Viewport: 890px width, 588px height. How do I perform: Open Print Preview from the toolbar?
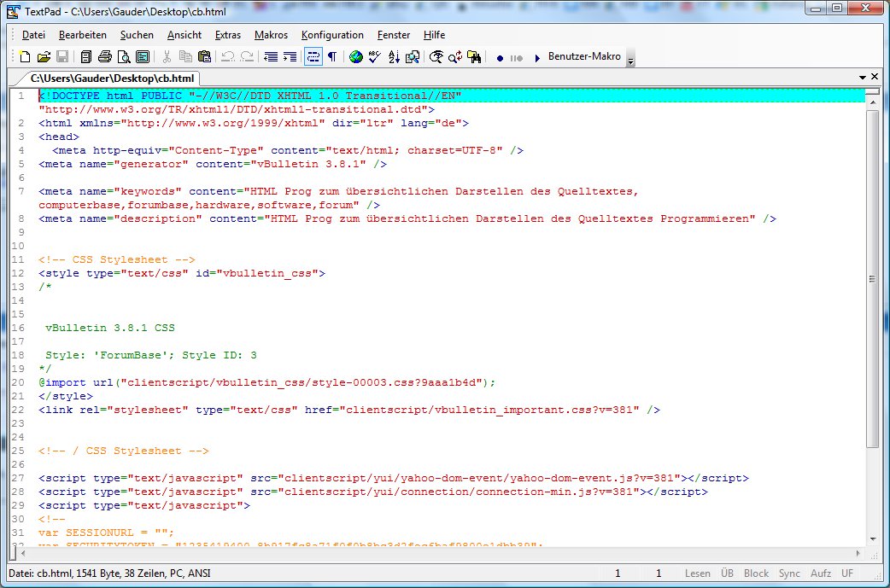[124, 56]
